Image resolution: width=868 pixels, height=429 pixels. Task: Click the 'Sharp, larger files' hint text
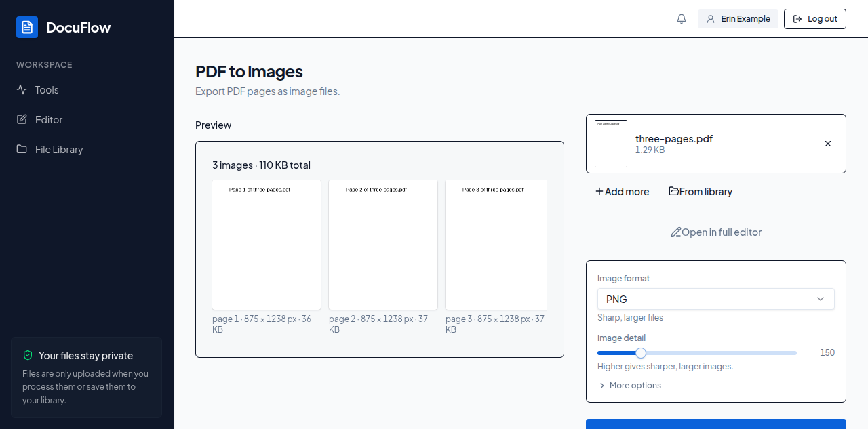click(630, 318)
